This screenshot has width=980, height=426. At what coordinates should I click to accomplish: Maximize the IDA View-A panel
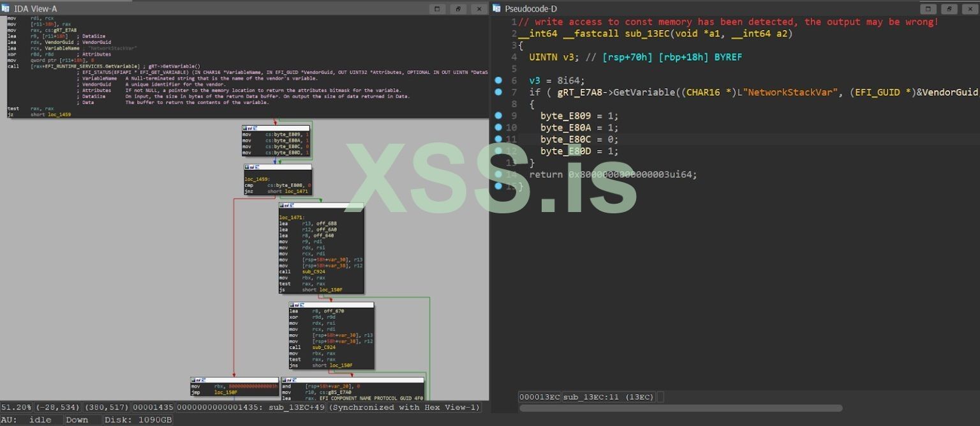(x=437, y=8)
